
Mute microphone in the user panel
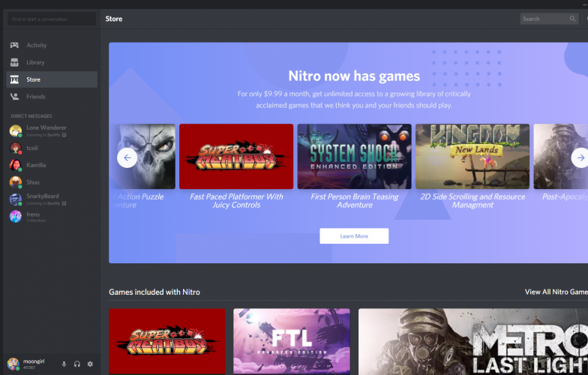pyautogui.click(x=64, y=364)
